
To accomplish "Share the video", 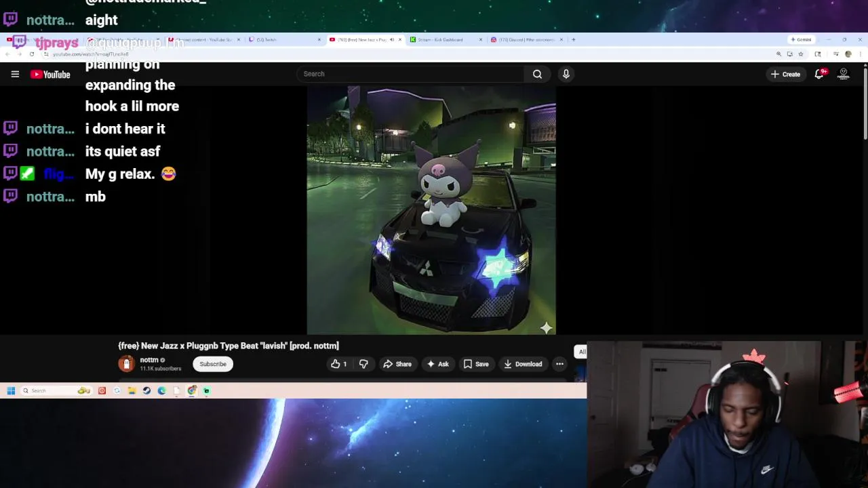I will tap(397, 364).
